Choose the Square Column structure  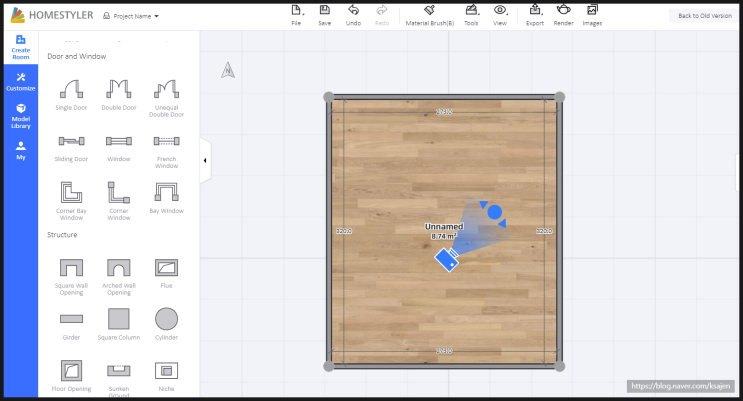118,324
